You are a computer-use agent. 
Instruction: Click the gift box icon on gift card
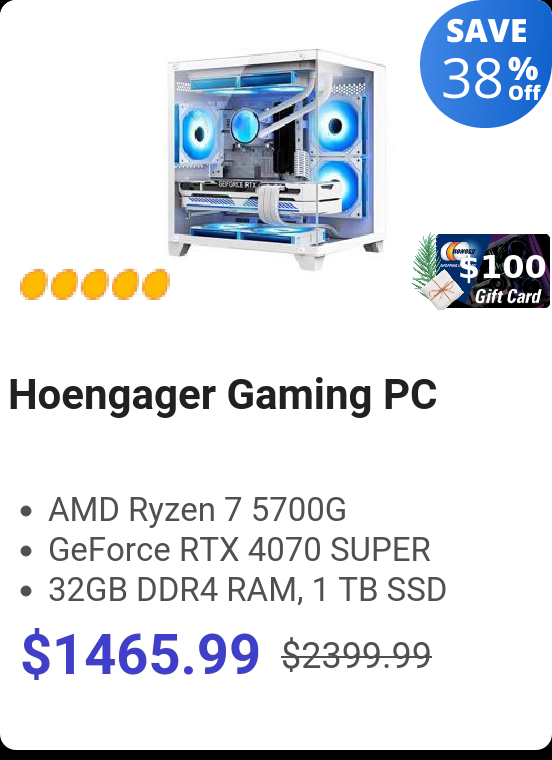pyautogui.click(x=440, y=290)
